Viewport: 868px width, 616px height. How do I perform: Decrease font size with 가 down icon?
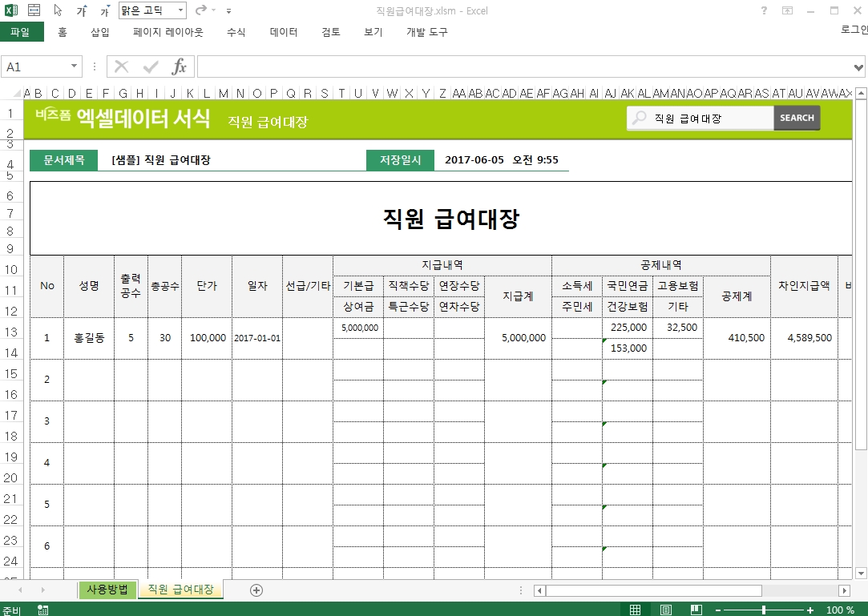105,10
